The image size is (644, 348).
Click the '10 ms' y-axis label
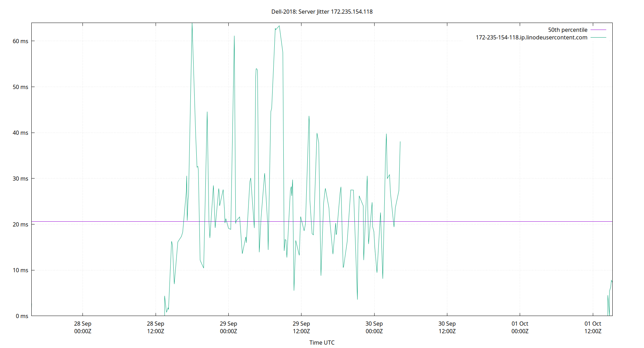pyautogui.click(x=21, y=270)
